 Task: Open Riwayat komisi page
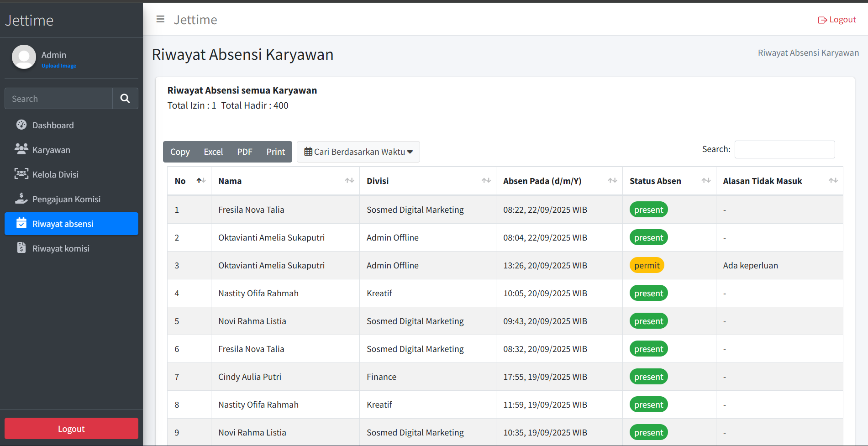[x=61, y=248]
